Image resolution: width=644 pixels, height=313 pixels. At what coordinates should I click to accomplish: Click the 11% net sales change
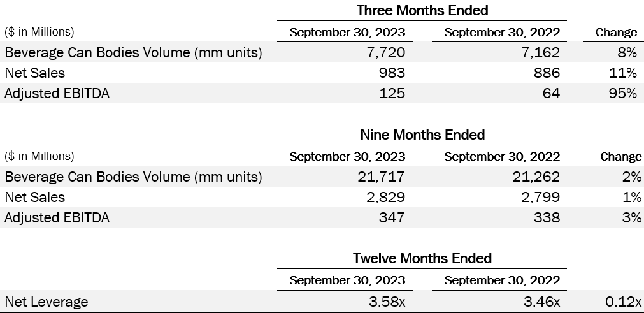(622, 73)
